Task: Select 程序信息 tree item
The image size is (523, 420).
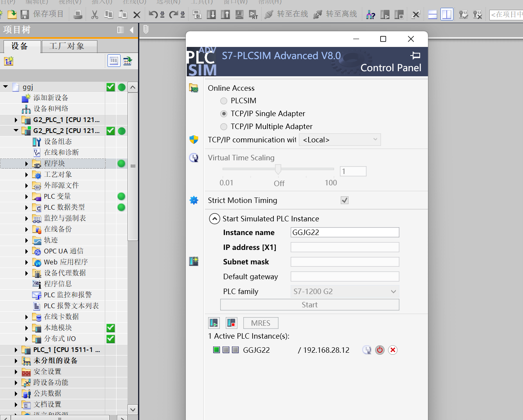Action: (x=58, y=284)
